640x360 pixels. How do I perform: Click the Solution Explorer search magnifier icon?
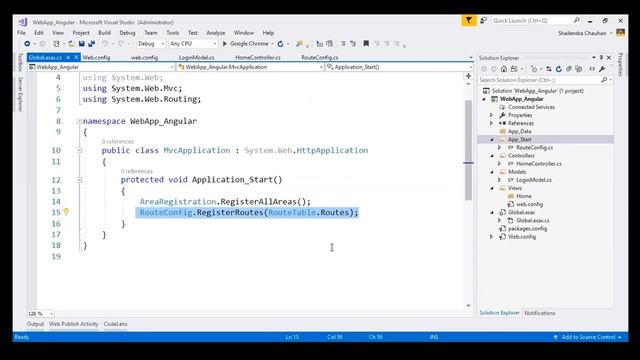(604, 80)
